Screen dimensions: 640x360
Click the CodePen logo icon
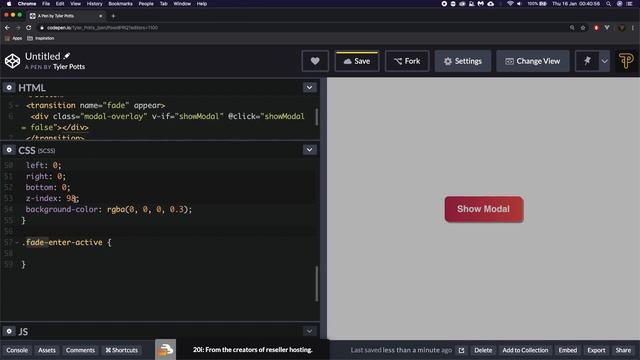(12, 61)
